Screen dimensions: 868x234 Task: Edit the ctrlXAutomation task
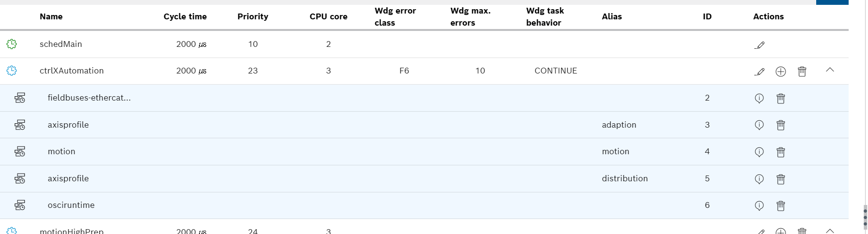(x=759, y=72)
